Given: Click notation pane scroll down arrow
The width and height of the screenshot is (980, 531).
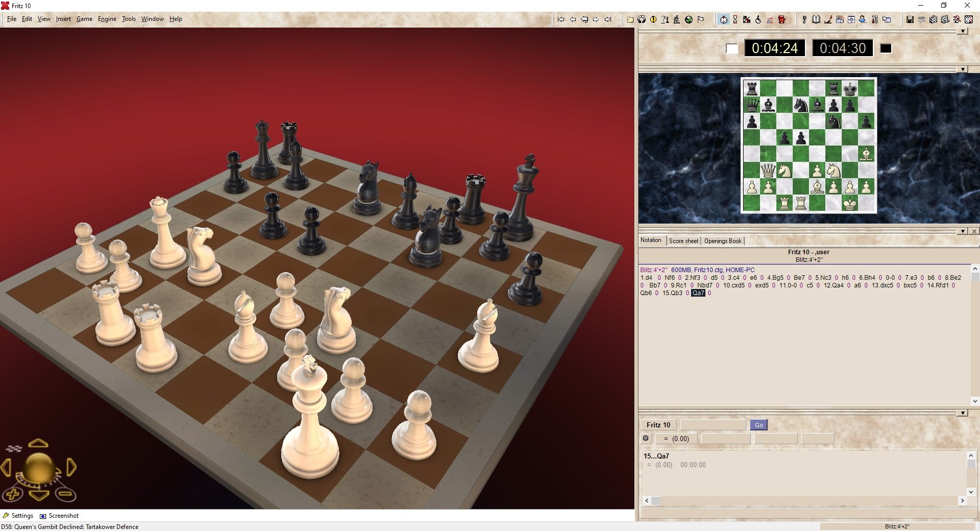Looking at the screenshot, I should pyautogui.click(x=975, y=401).
